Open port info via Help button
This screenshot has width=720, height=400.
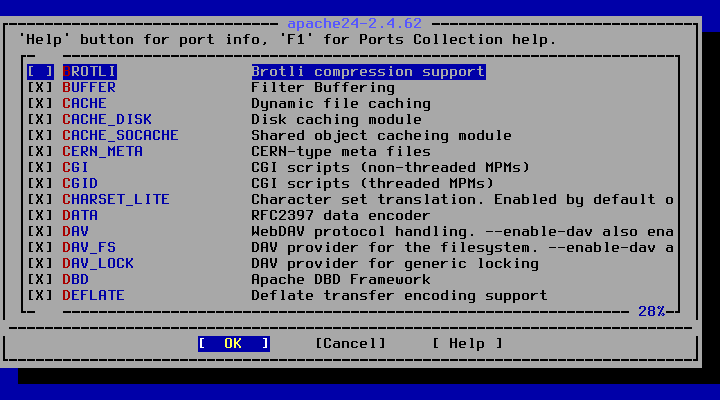[467, 344]
